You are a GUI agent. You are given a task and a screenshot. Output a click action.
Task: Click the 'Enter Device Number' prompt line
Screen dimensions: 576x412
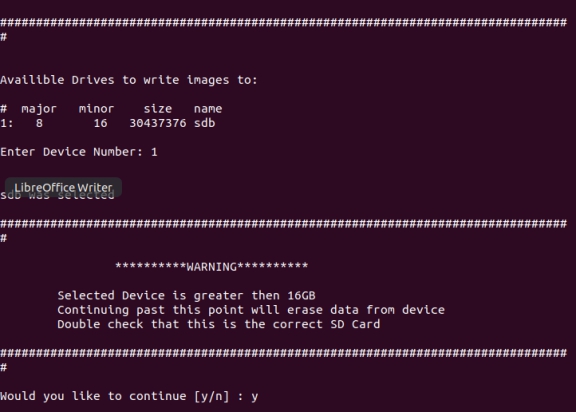click(x=79, y=152)
